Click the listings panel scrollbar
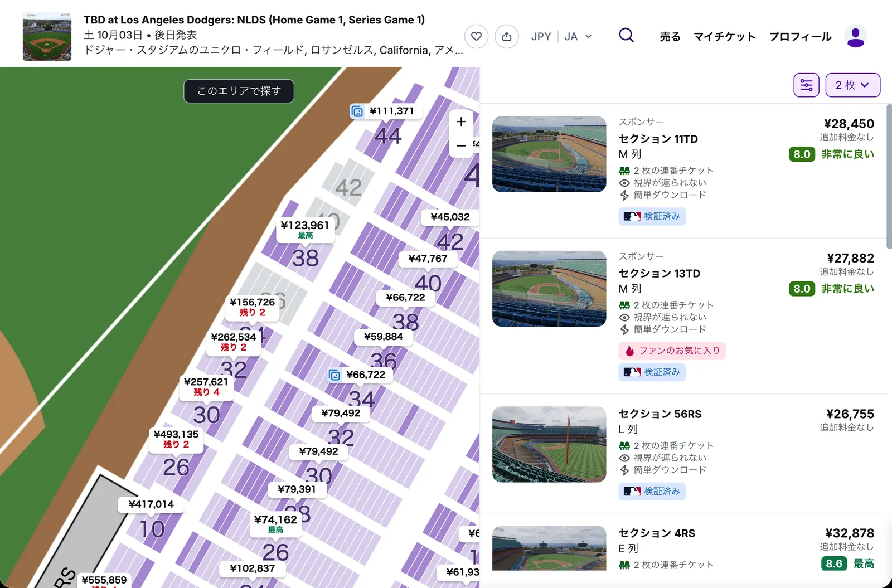The image size is (892, 588). [x=889, y=177]
